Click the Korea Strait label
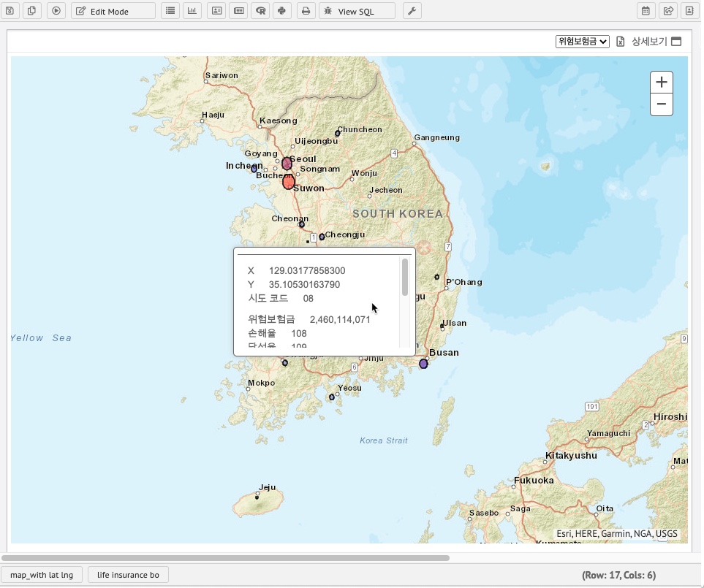Viewport: 704px width, 588px height. [x=383, y=441]
